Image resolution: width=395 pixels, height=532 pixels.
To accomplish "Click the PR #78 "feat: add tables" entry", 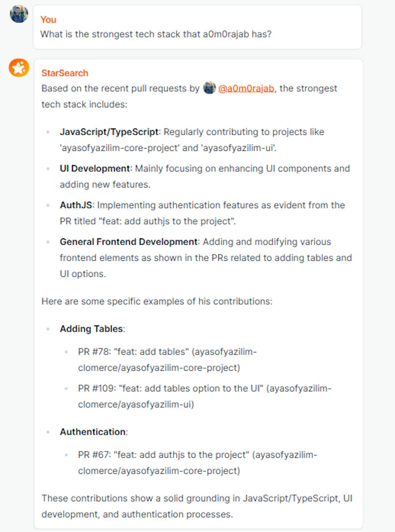I will [167, 360].
